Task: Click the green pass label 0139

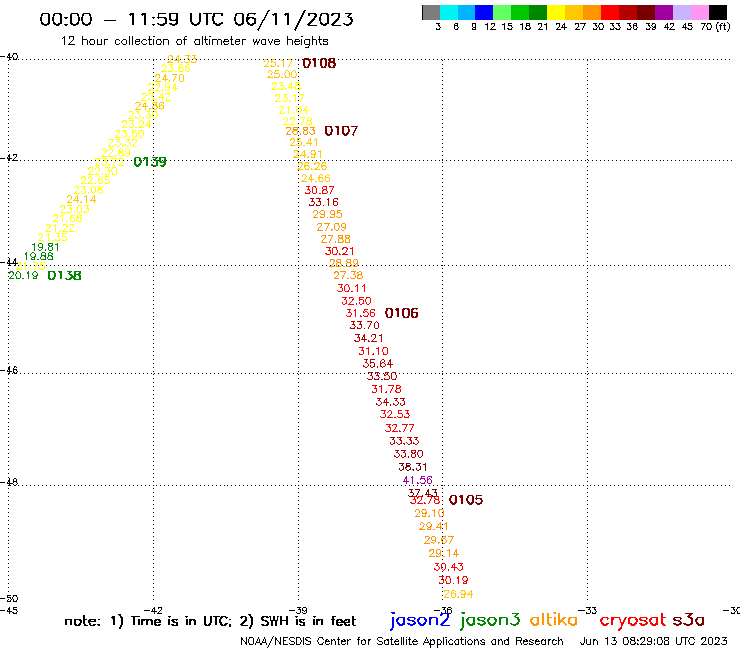Action: [150, 162]
